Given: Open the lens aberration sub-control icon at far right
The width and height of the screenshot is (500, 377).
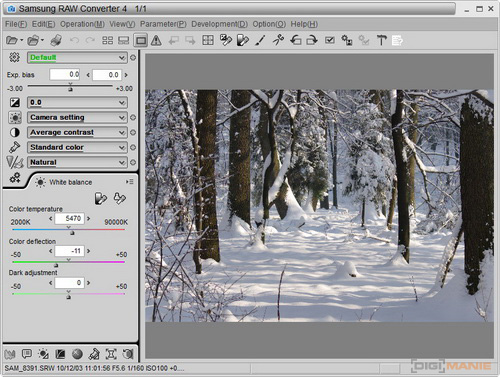Looking at the screenshot, I should coord(128,354).
